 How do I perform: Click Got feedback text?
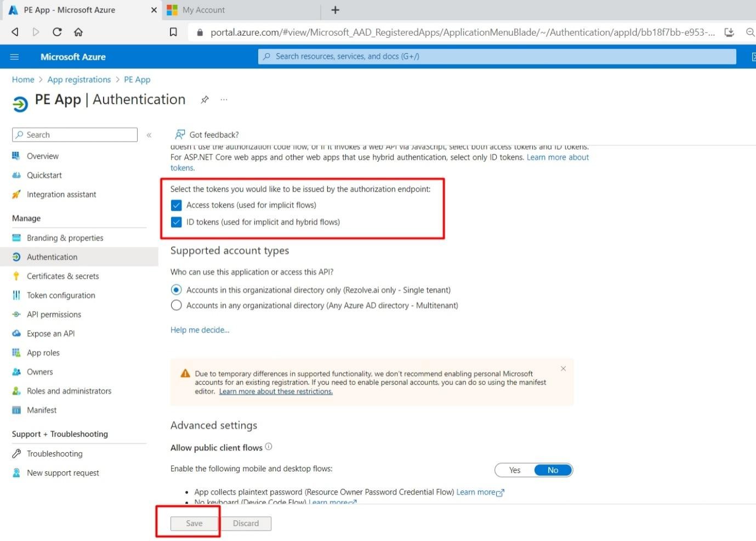(214, 135)
